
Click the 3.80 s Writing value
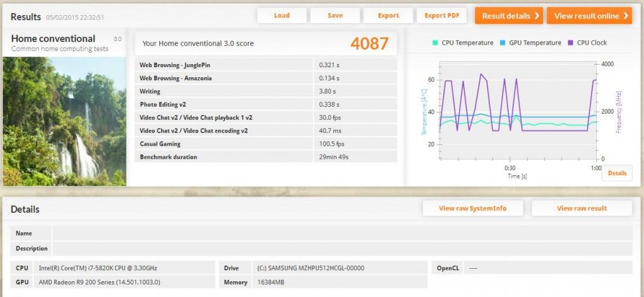(327, 91)
